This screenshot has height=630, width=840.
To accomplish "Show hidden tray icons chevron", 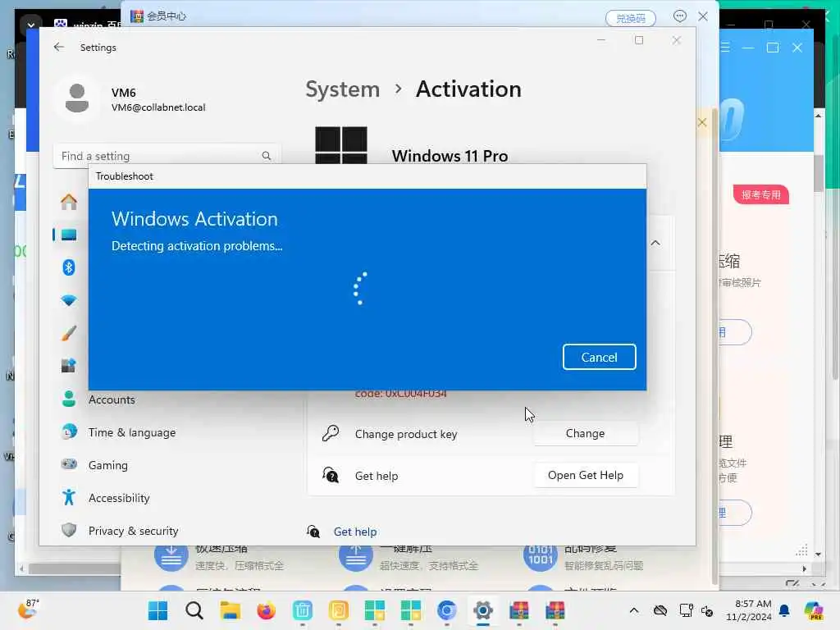I will coord(634,610).
